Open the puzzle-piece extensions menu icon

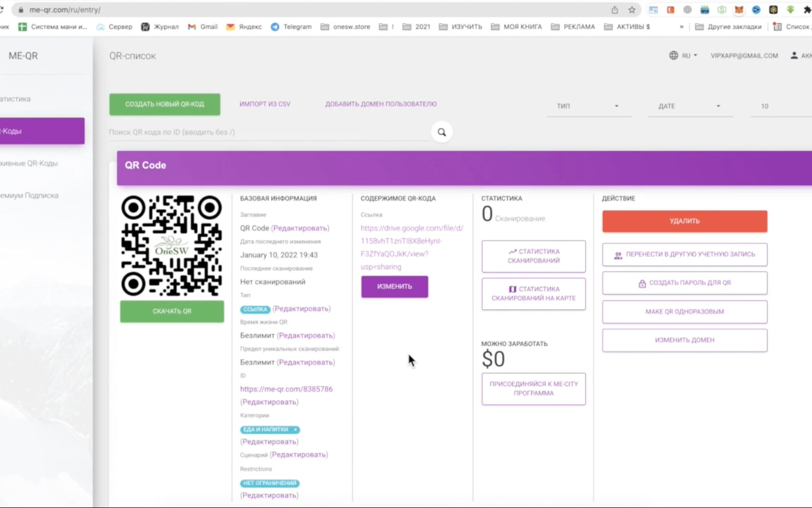807,10
